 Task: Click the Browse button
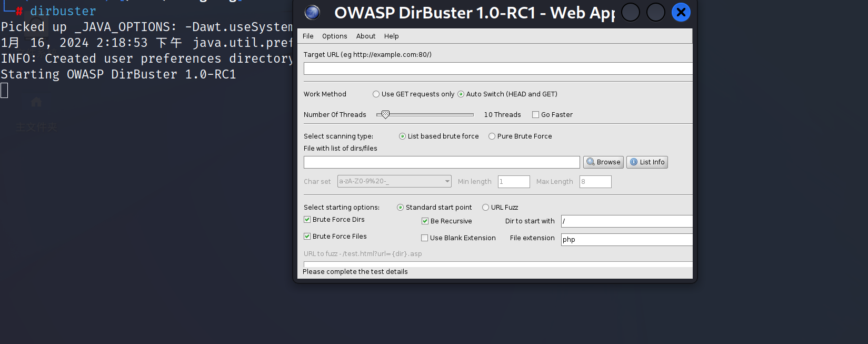[603, 162]
